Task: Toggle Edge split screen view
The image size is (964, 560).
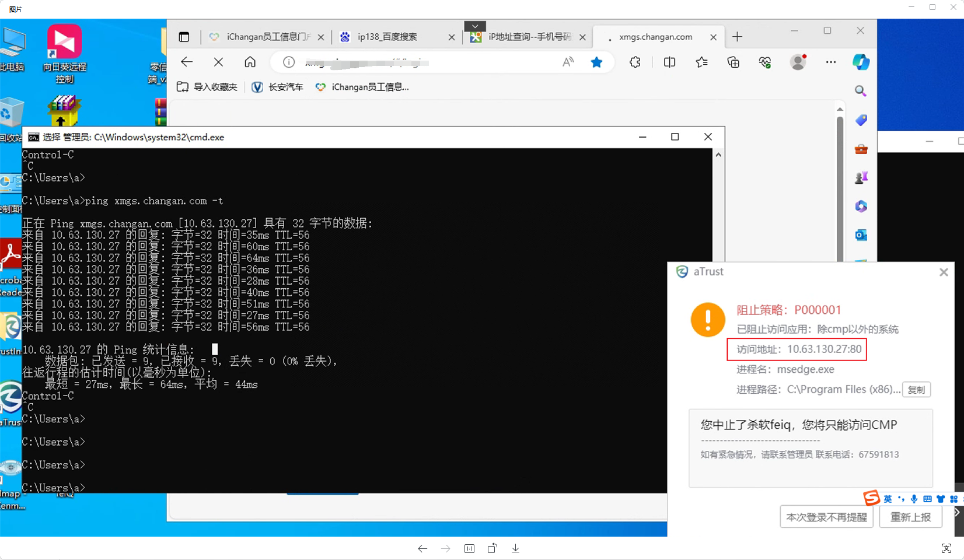Action: point(669,62)
